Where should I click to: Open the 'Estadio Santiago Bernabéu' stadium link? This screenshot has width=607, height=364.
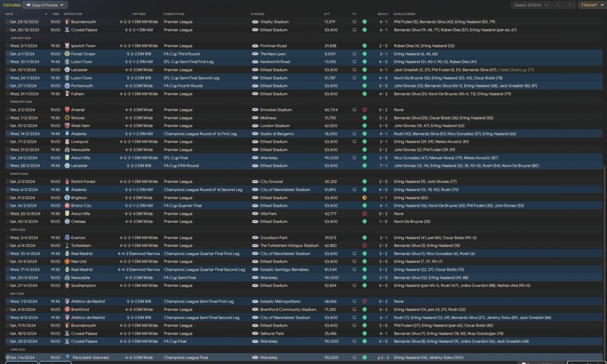[285, 270]
